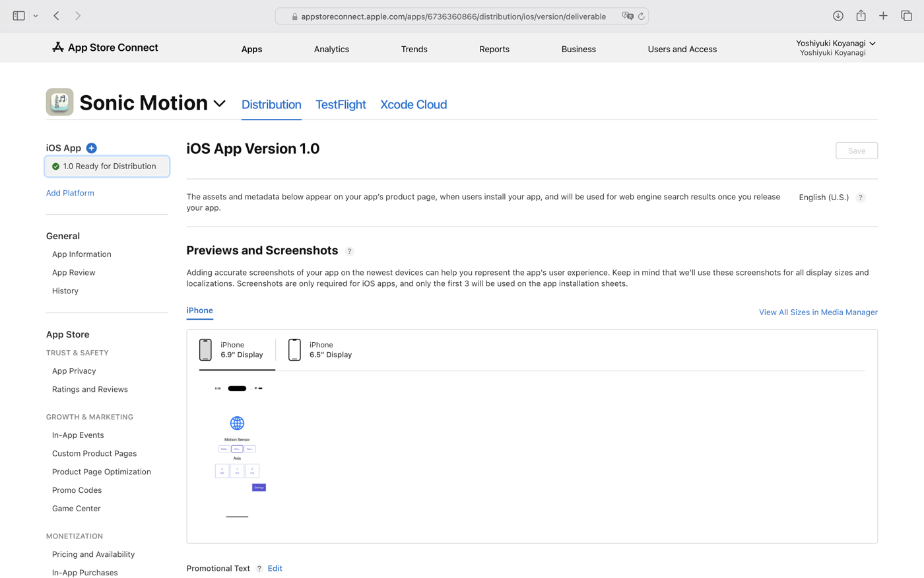Open the sidebar options chevron
Viewport: 924px width, 578px height.
tap(36, 16)
